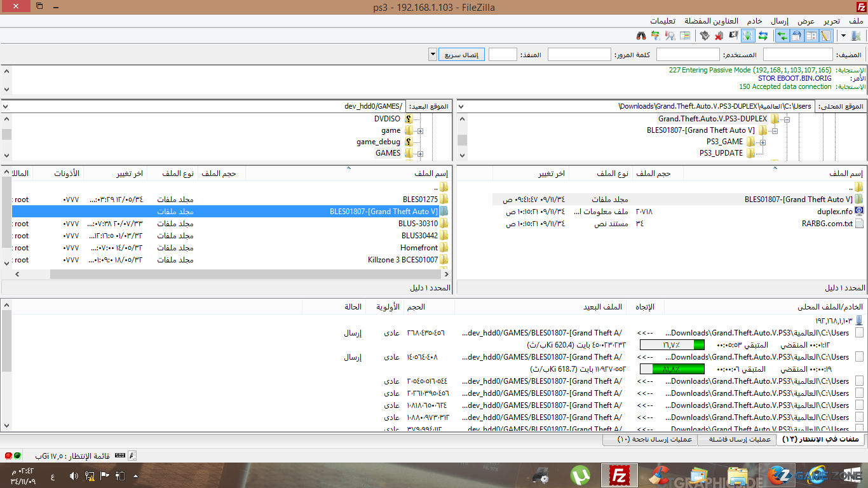Expand the GAMES folder in remote tree
The image size is (868, 488).
pyautogui.click(x=420, y=153)
